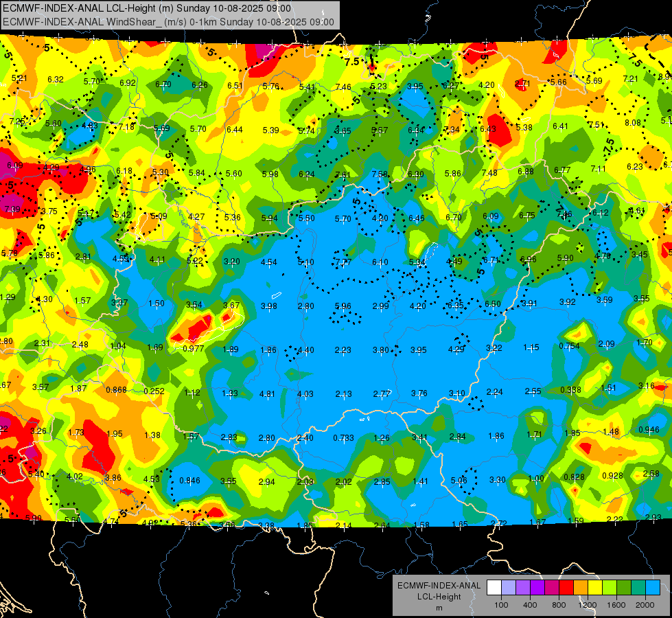Click the wind shear value 0.846
The height and width of the screenshot is (618, 672).
pyautogui.click(x=189, y=481)
